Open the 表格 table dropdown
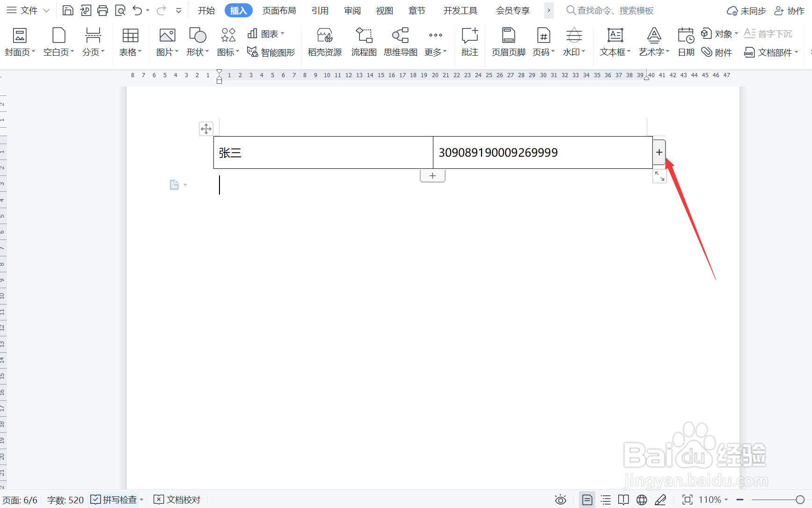The width and height of the screenshot is (812, 508). 130,42
